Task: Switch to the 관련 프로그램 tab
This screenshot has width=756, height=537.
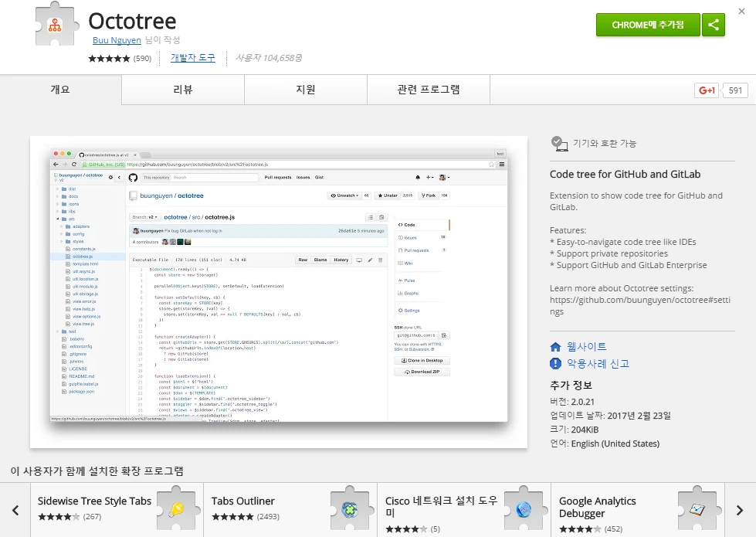Action: (x=428, y=90)
